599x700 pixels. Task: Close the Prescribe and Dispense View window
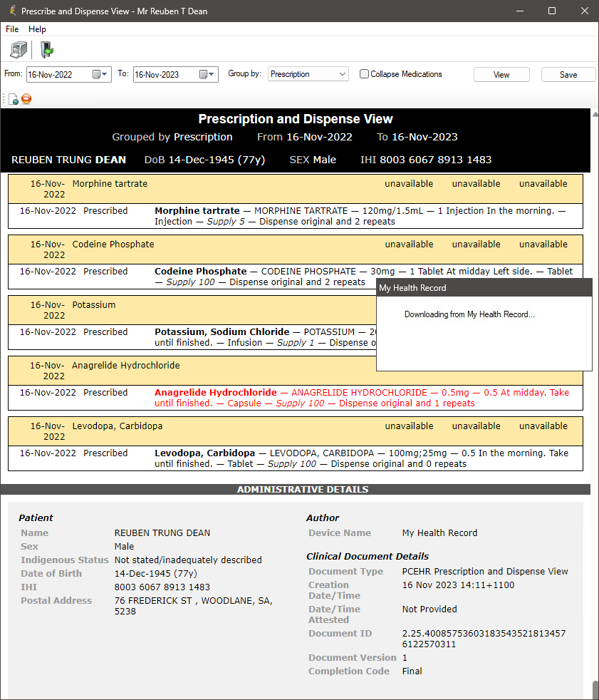585,11
